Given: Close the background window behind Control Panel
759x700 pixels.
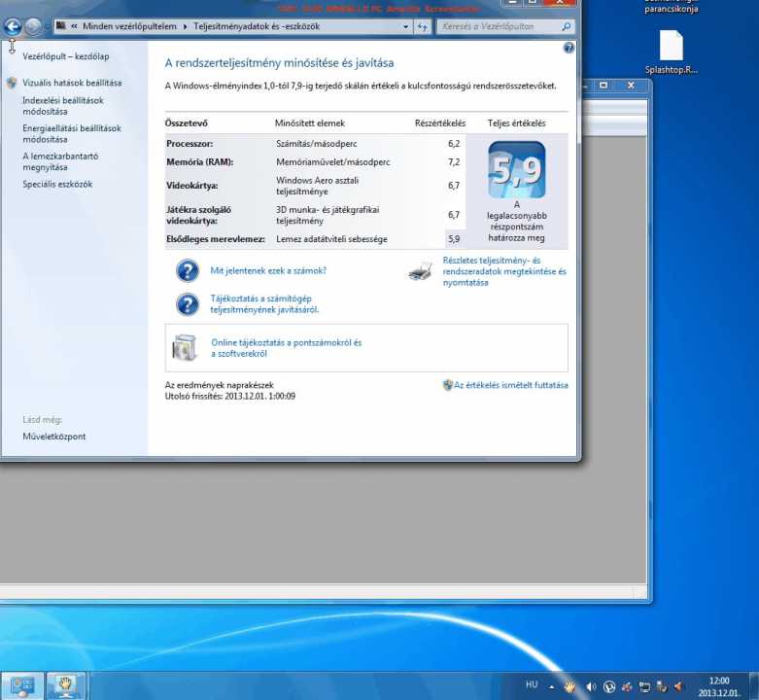Looking at the screenshot, I should (x=631, y=86).
